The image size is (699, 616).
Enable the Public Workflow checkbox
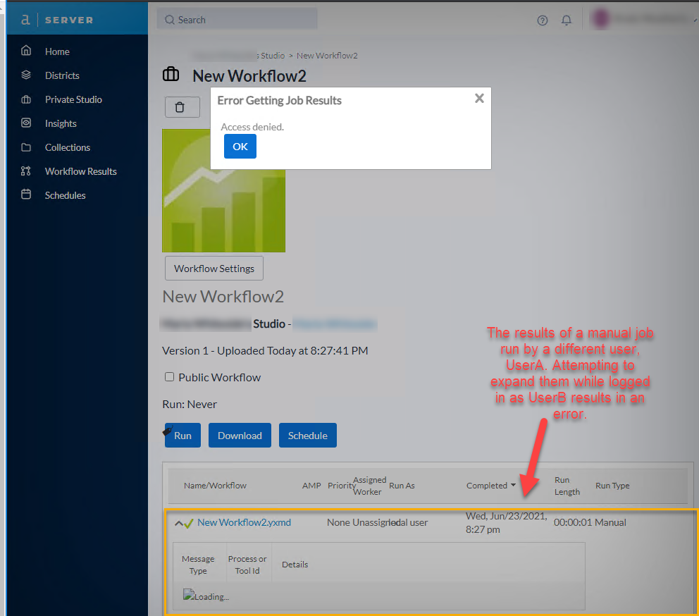click(169, 377)
